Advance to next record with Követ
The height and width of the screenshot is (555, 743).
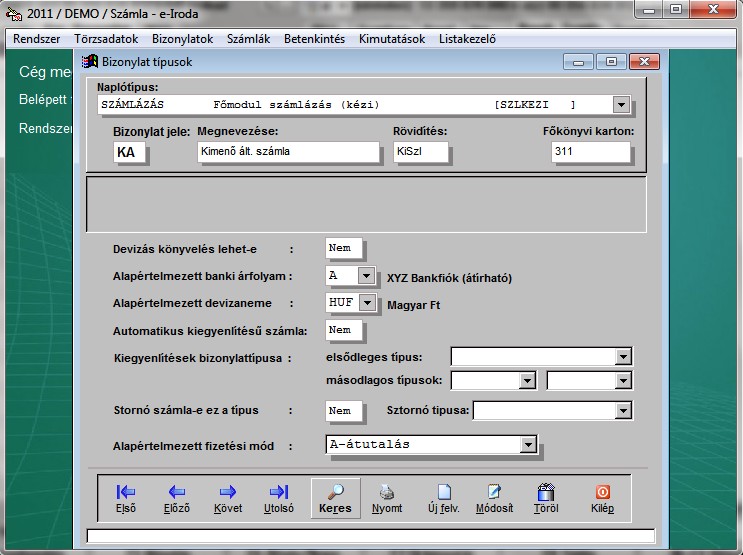tap(228, 498)
